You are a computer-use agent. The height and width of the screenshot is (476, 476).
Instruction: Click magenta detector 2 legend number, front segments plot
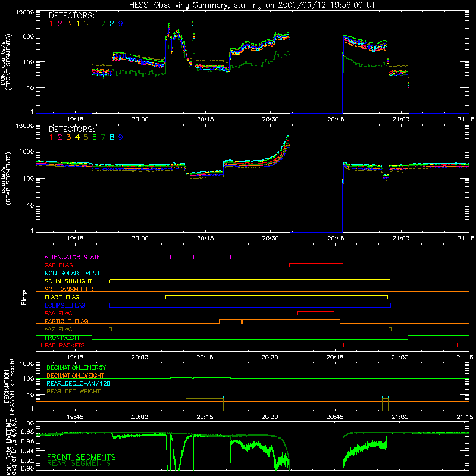tap(60, 24)
